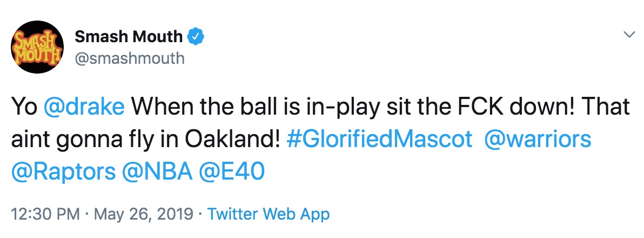The height and width of the screenshot is (238, 644).
Task: Click the blue verified checkmark badge
Action: pos(196,37)
